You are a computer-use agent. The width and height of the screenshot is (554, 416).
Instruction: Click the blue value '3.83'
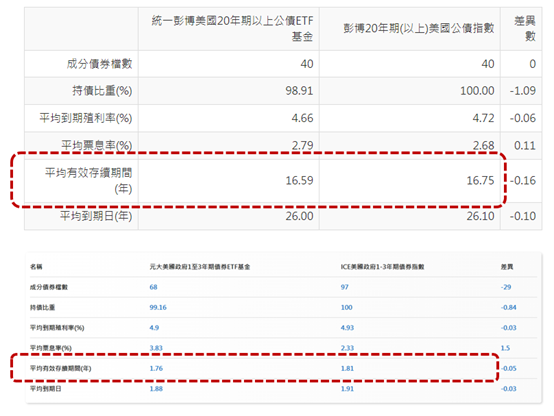156,348
